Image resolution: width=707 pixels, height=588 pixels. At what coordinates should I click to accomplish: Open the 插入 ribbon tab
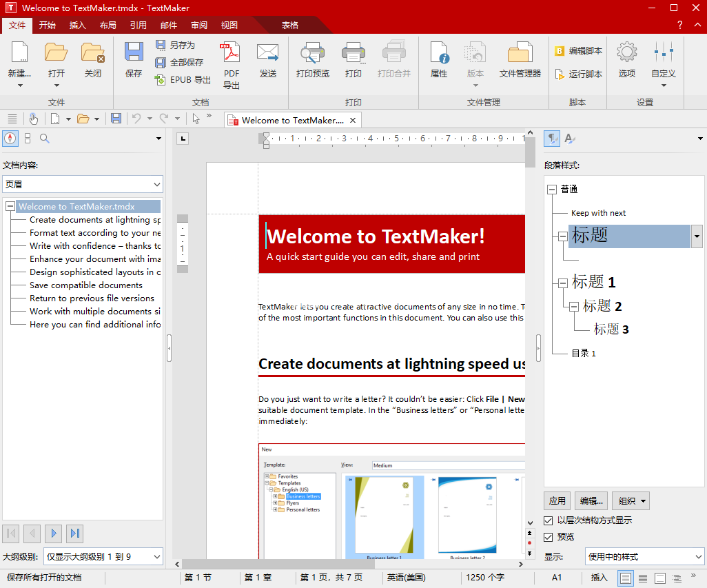point(77,26)
